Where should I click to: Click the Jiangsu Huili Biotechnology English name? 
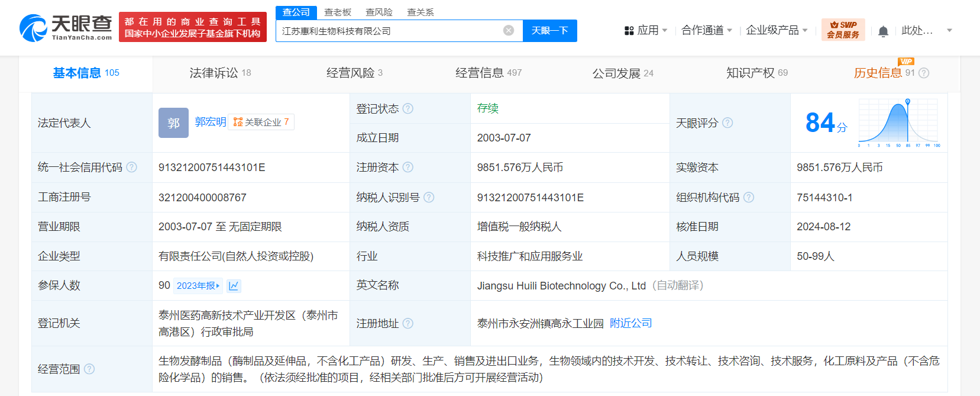561,286
